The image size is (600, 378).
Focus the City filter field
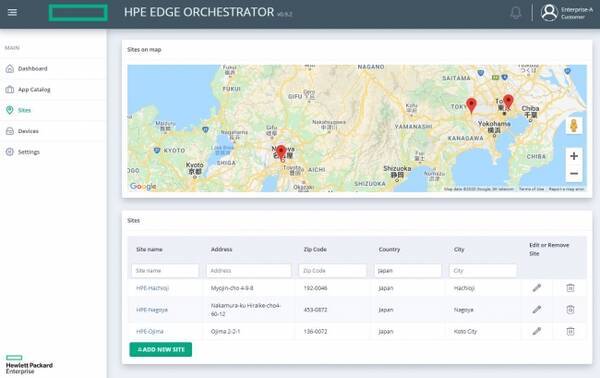[483, 270]
